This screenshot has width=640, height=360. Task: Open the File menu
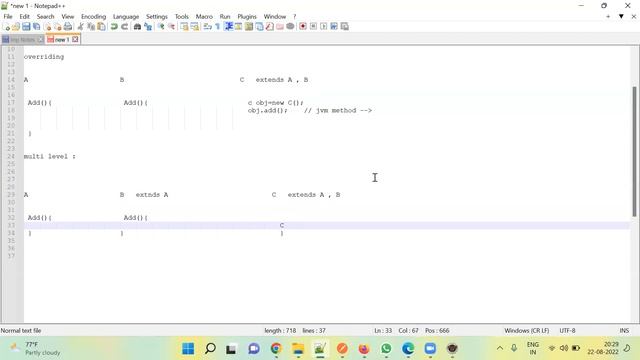[x=8, y=16]
